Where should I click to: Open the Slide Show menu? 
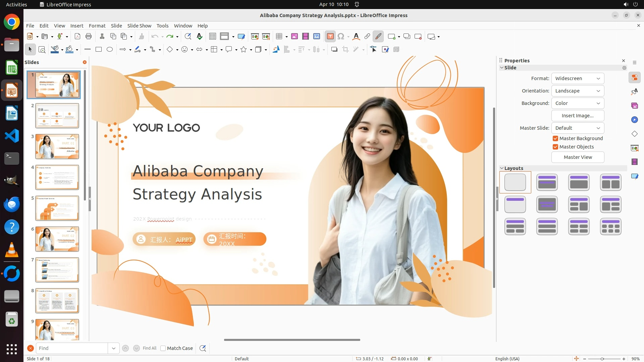tap(139, 26)
